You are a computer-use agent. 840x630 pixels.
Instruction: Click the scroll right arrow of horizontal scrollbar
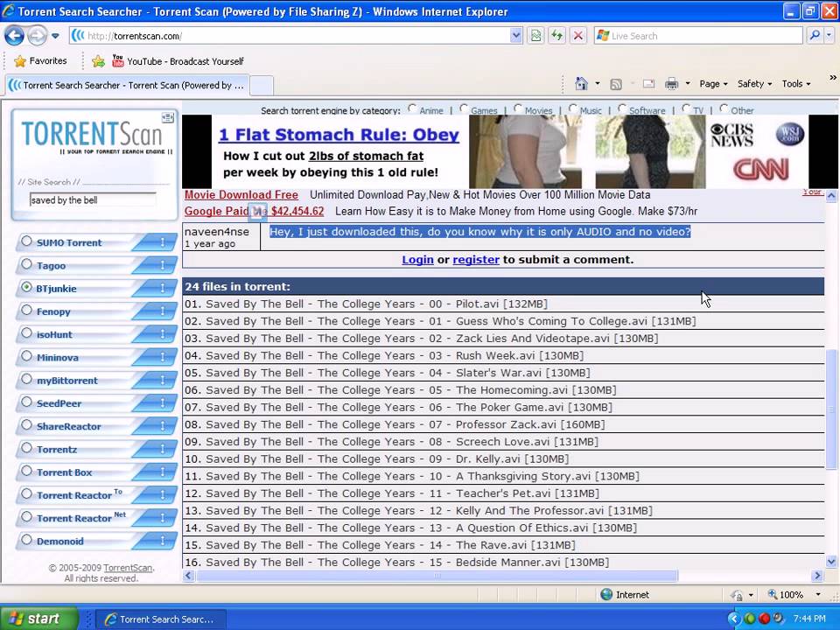(x=817, y=576)
